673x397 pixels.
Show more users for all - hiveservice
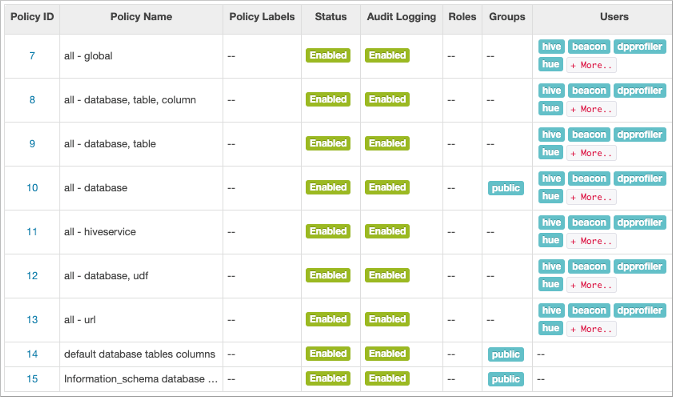(x=591, y=241)
